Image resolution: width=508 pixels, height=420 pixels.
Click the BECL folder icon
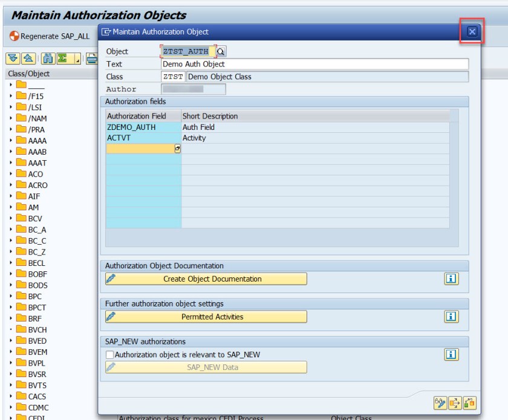tap(21, 262)
